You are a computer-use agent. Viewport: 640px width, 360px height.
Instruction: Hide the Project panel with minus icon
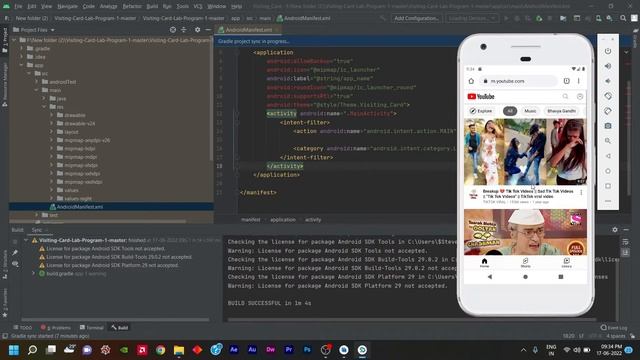click(x=208, y=30)
